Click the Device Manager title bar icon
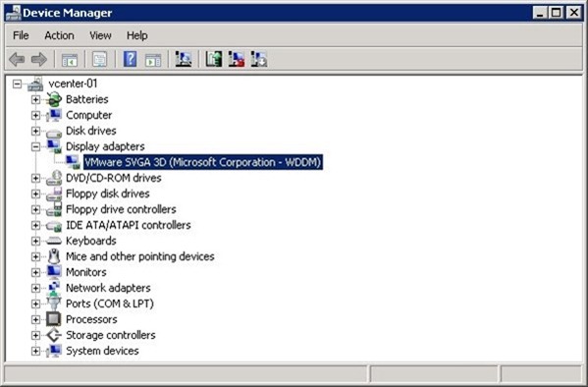The height and width of the screenshot is (387, 588). (x=13, y=13)
